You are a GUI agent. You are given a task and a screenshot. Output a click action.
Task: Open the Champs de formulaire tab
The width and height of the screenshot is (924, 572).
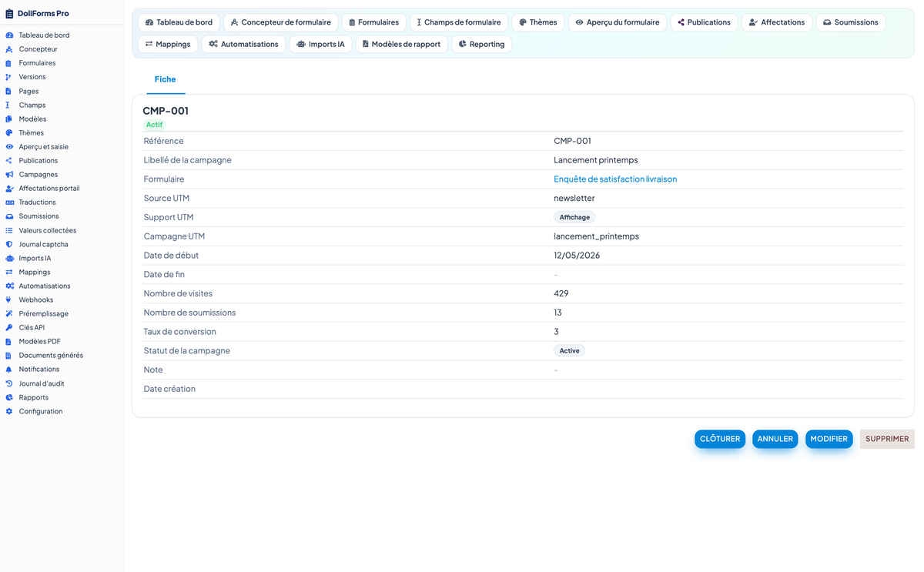[x=459, y=22]
